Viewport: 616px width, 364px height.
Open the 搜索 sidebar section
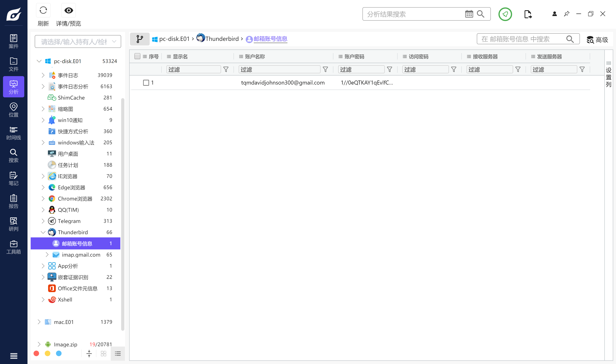pyautogui.click(x=13, y=155)
